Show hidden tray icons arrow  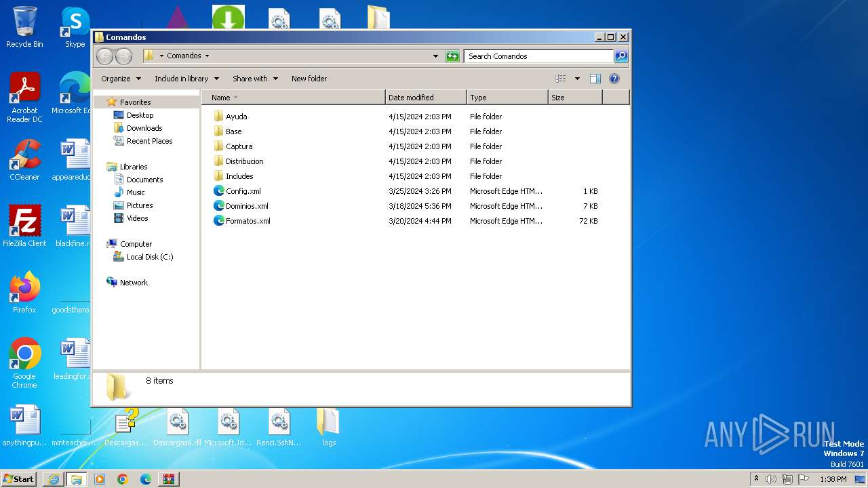(756, 479)
